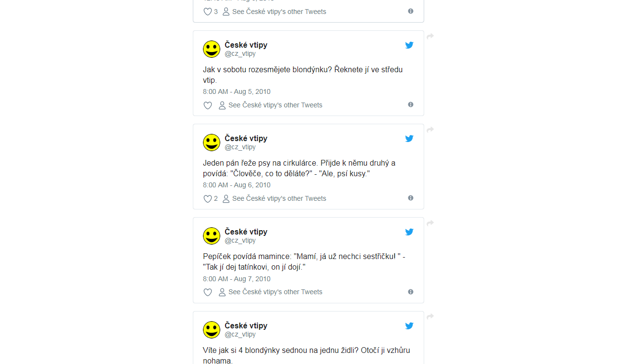
Task: Open info icon on Aug 7 tweet
Action: pos(411,292)
